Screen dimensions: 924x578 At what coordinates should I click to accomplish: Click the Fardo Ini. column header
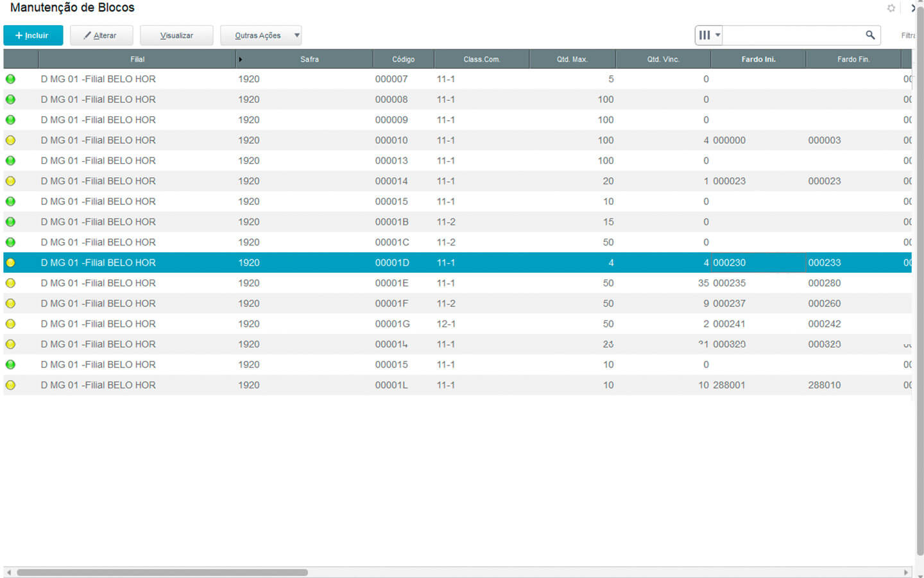click(x=758, y=59)
